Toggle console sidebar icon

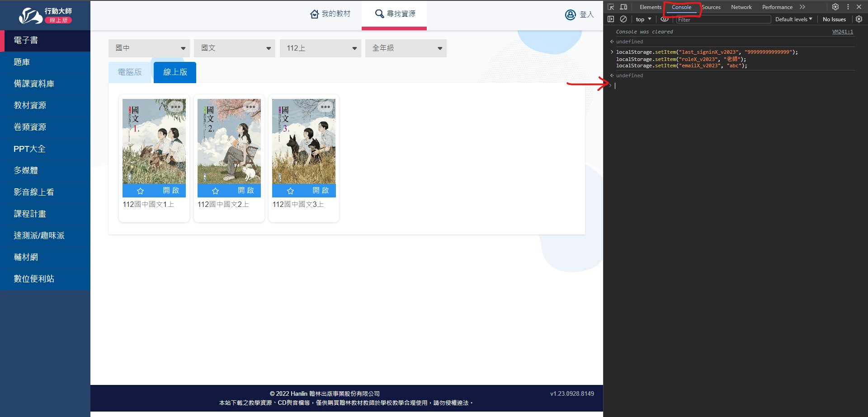[x=611, y=19]
